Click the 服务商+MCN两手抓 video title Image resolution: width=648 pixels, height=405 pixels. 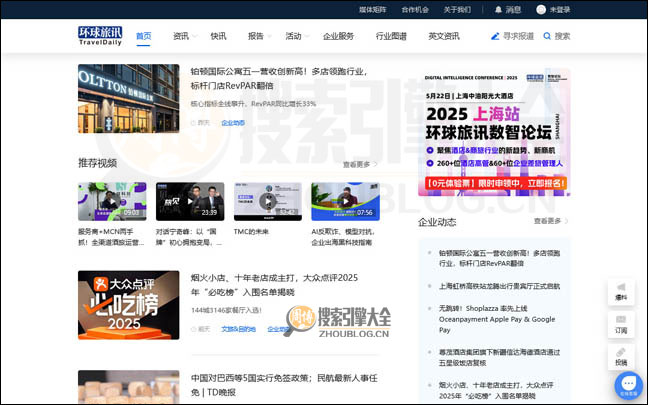111,237
